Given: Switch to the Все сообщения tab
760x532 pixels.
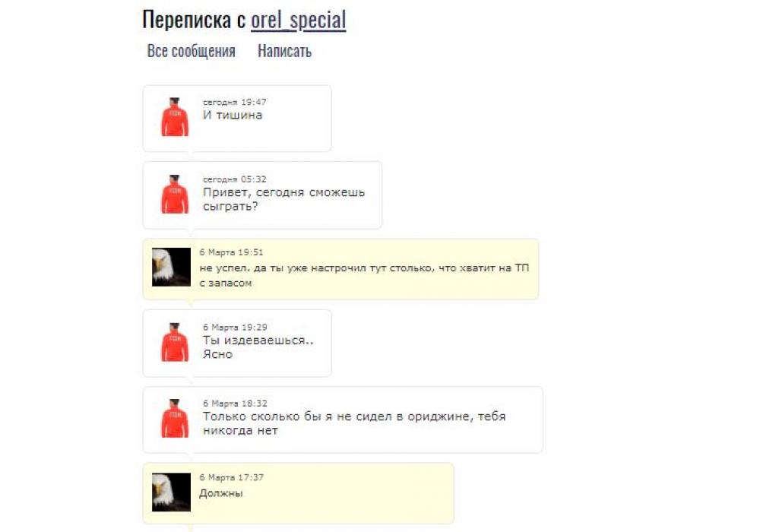Looking at the screenshot, I should tap(191, 50).
